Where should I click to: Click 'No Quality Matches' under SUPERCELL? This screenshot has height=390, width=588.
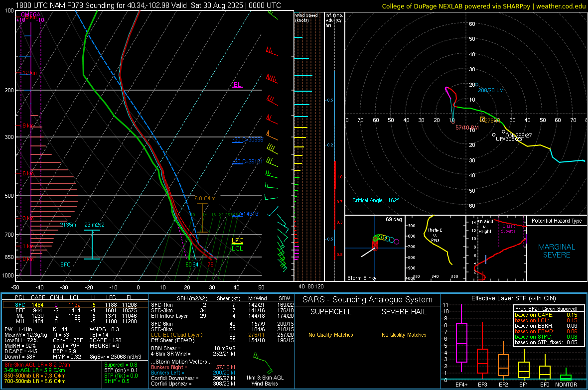click(x=331, y=335)
